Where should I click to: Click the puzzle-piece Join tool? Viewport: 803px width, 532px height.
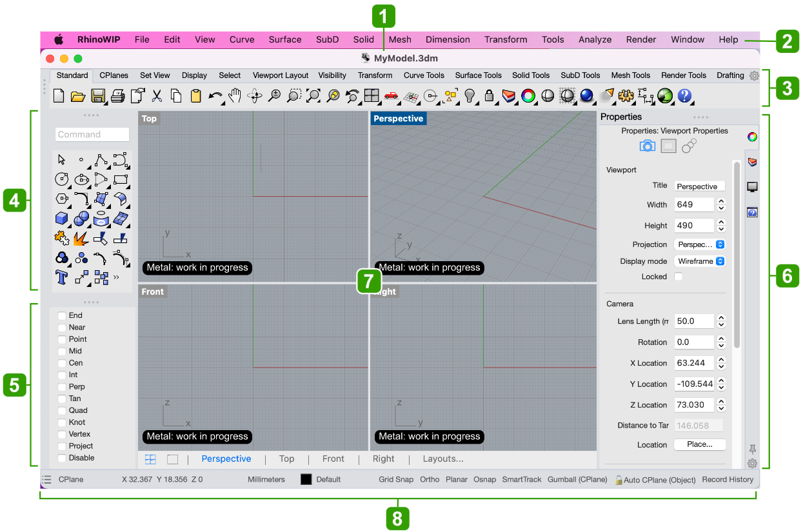(x=62, y=238)
